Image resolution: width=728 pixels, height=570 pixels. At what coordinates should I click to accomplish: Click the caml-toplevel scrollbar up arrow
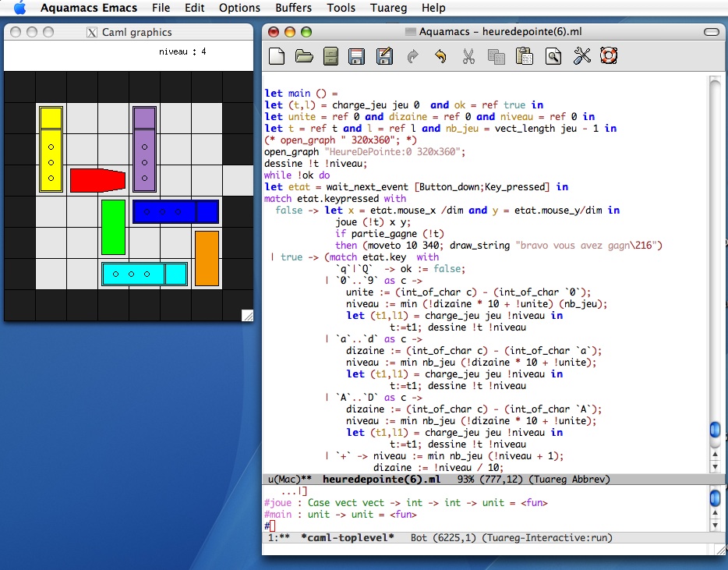(715, 513)
